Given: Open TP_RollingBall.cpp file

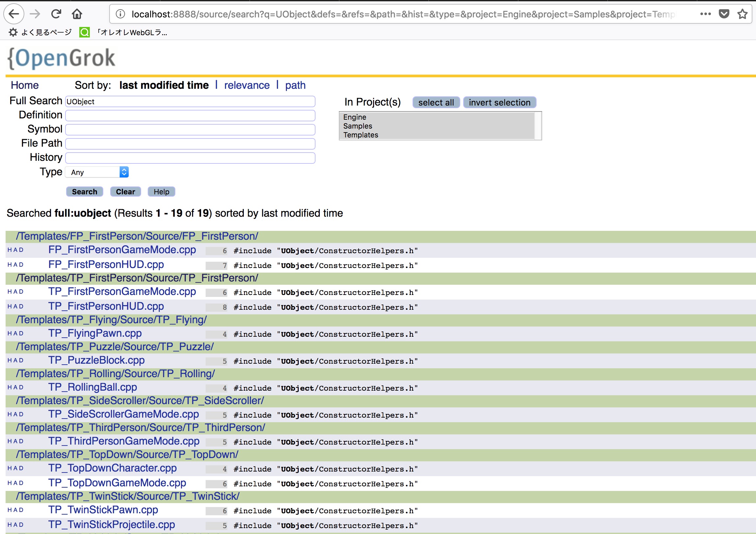Looking at the screenshot, I should coord(92,387).
